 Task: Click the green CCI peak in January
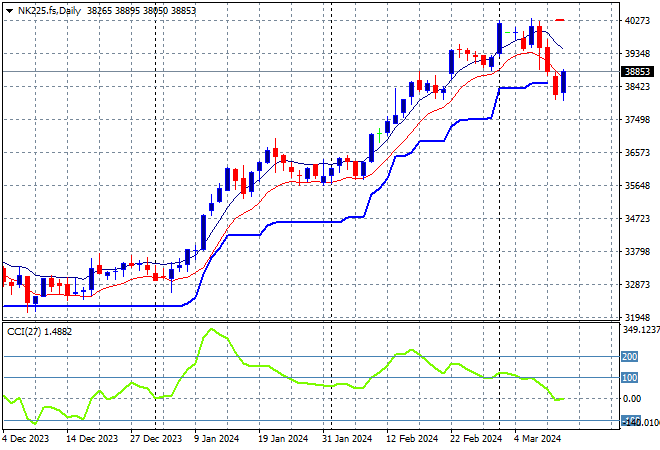coord(210,329)
